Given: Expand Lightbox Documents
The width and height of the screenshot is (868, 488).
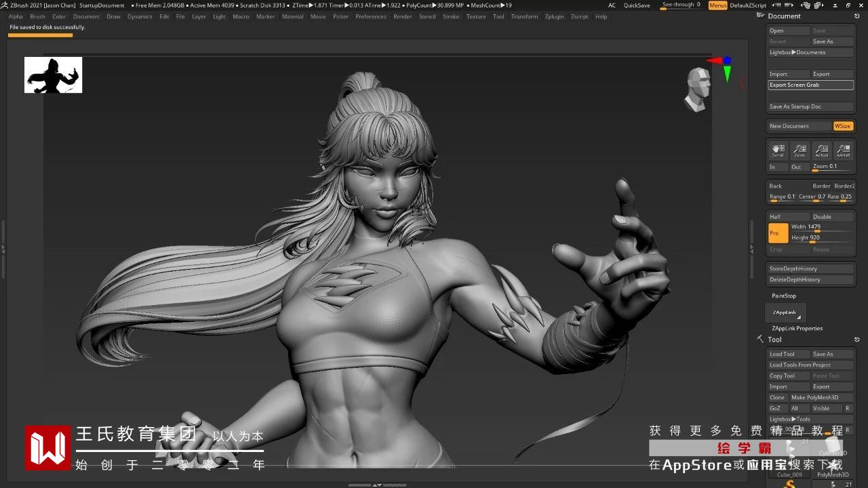Looking at the screenshot, I should click(810, 52).
